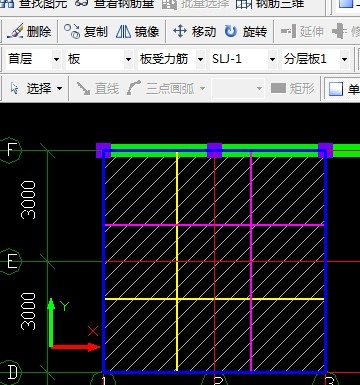
Task: Activate the 镜像 (mirror) tool icon
Action: pos(123,32)
